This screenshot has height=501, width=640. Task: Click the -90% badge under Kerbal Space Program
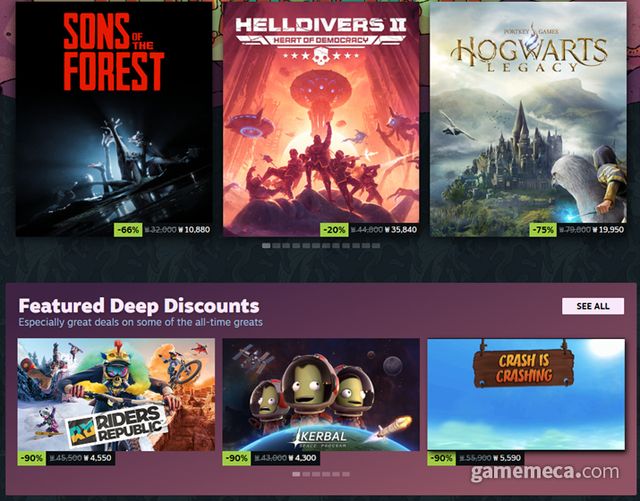click(x=237, y=458)
